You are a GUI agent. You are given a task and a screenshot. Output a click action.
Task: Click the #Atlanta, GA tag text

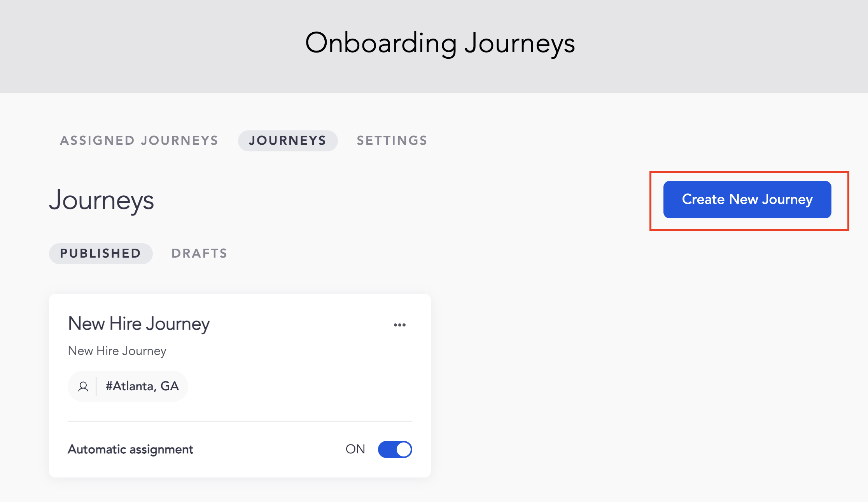[142, 386]
